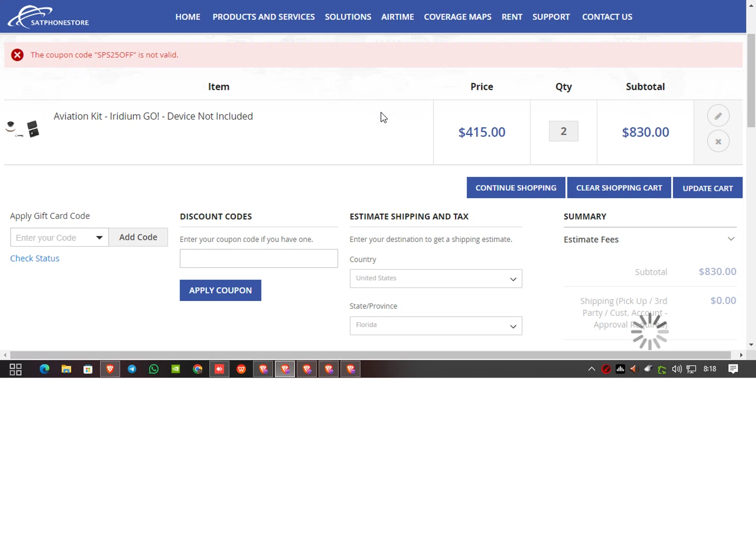Click the row subtotal $830.00 in the item table
The width and height of the screenshot is (756, 541).
coord(646,132)
